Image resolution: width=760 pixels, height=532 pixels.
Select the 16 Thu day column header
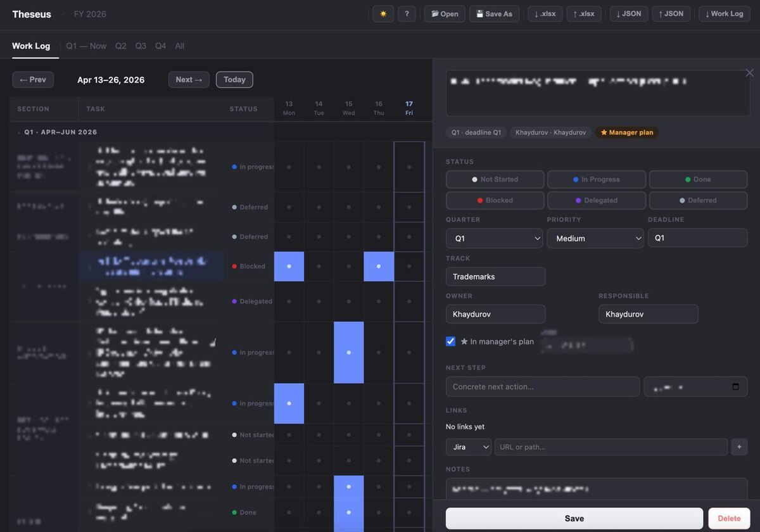click(x=379, y=108)
